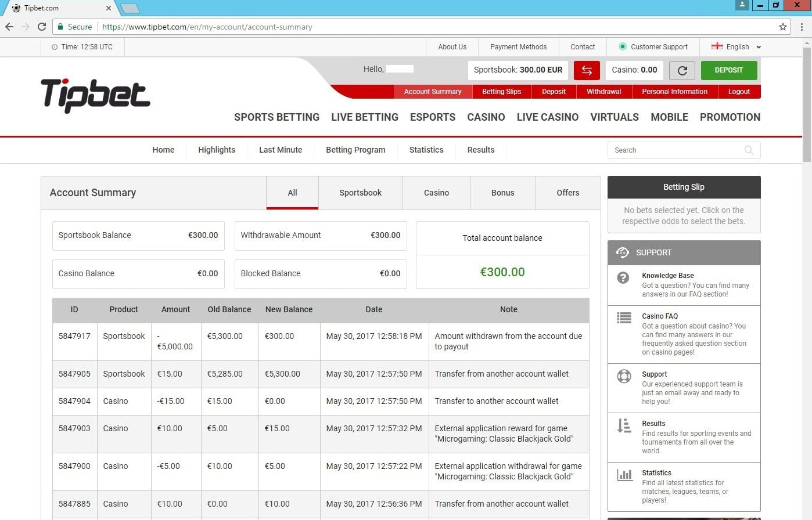
Task: Open MOBILE section
Action: [x=669, y=117]
